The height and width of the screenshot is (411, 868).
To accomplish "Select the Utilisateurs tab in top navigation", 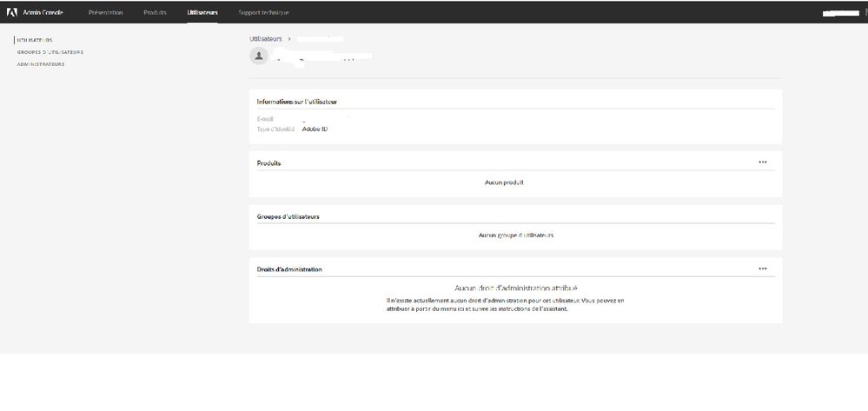I will tap(202, 12).
